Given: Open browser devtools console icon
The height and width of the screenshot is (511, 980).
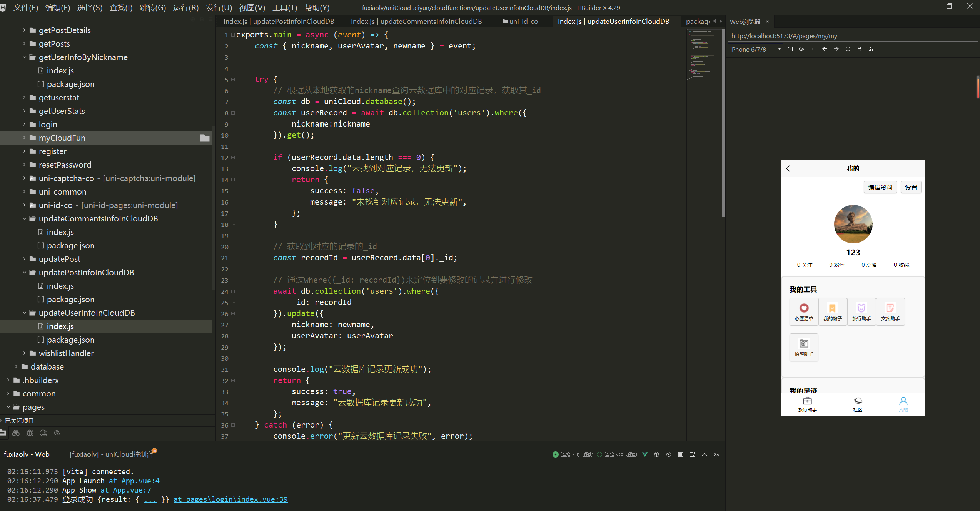Looking at the screenshot, I should click(x=813, y=49).
